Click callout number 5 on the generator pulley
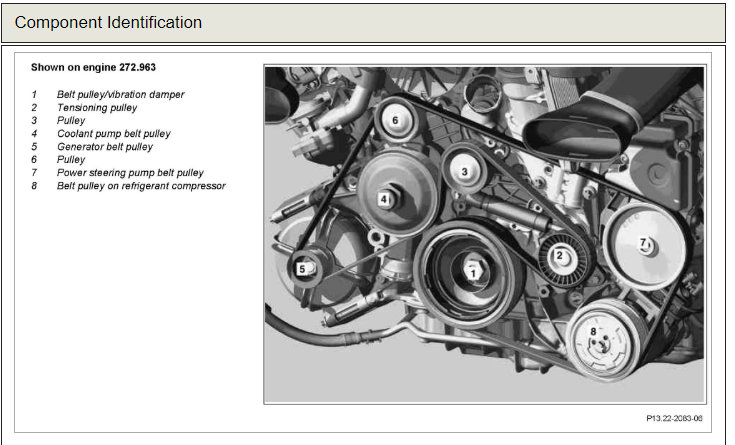The height and width of the screenshot is (445, 735). tap(302, 269)
